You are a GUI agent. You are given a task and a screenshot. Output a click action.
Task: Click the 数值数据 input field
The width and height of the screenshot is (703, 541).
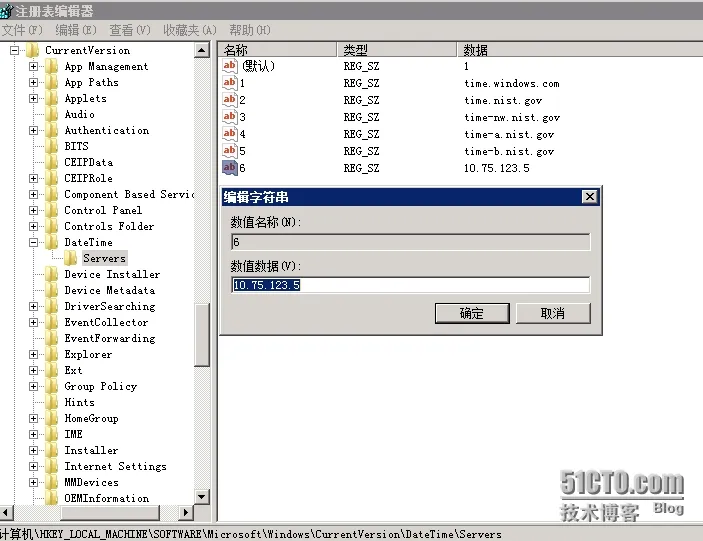pyautogui.click(x=411, y=285)
